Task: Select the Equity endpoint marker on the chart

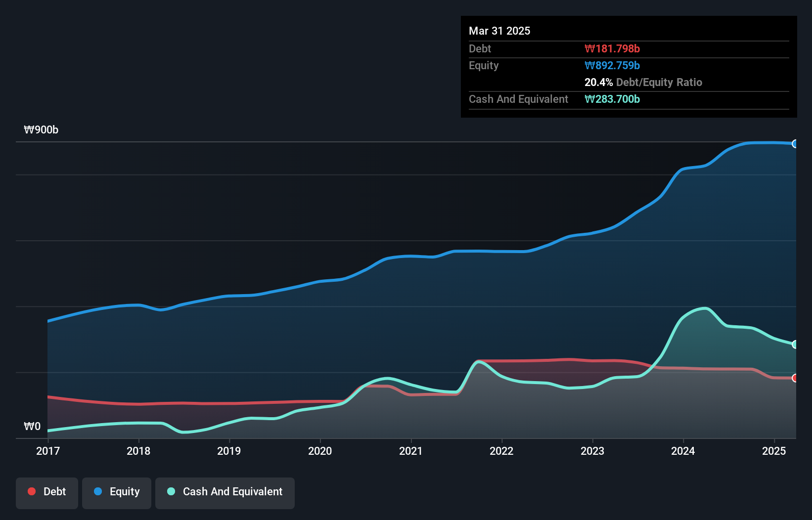Action: coord(795,144)
